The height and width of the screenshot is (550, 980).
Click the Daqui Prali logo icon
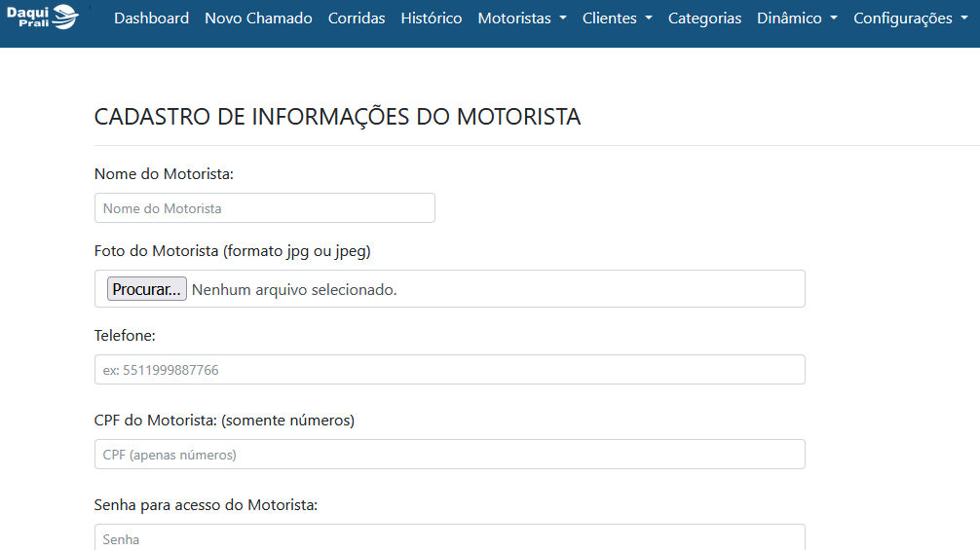43,17
